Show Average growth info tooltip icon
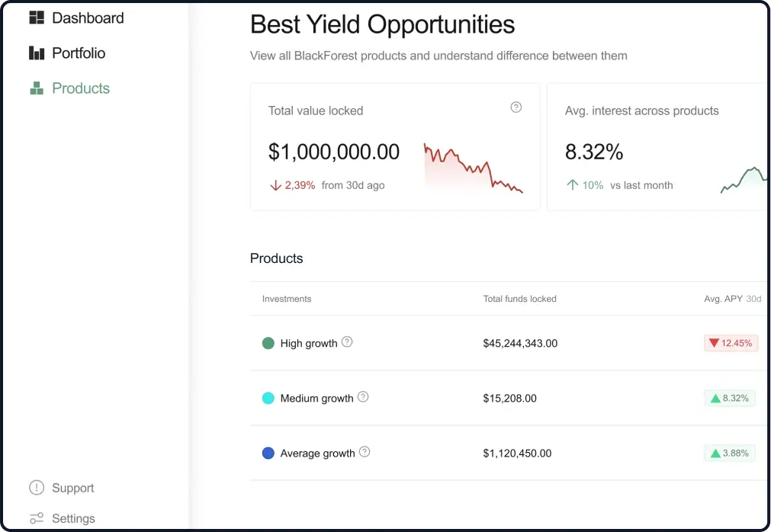The height and width of the screenshot is (532, 771). click(365, 452)
